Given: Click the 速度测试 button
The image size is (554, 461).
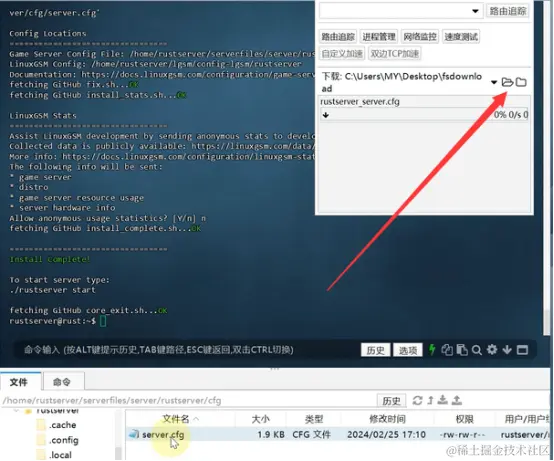Looking at the screenshot, I should [461, 36].
